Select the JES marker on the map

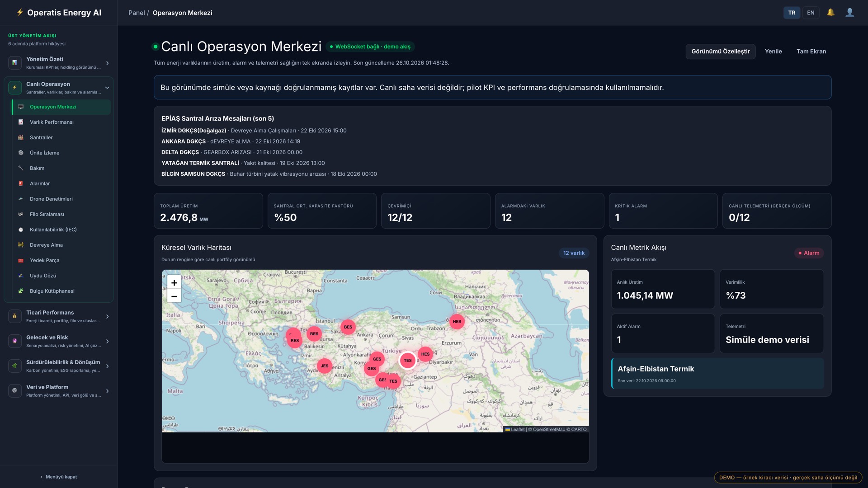tap(325, 366)
